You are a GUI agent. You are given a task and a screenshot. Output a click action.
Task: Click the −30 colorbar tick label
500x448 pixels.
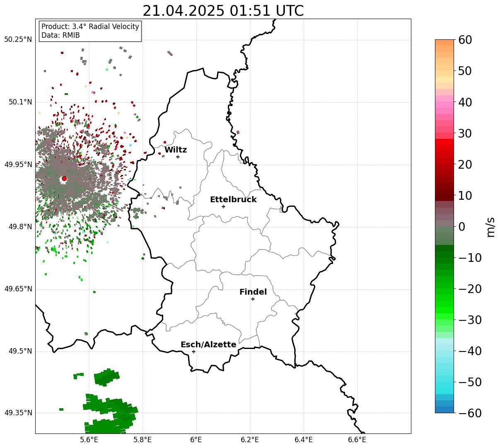click(x=470, y=320)
